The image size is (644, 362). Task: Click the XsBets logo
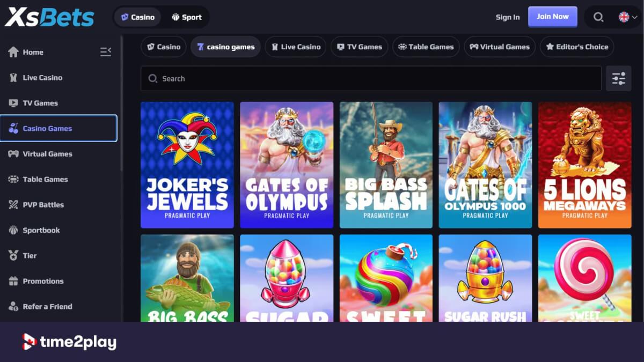49,17
